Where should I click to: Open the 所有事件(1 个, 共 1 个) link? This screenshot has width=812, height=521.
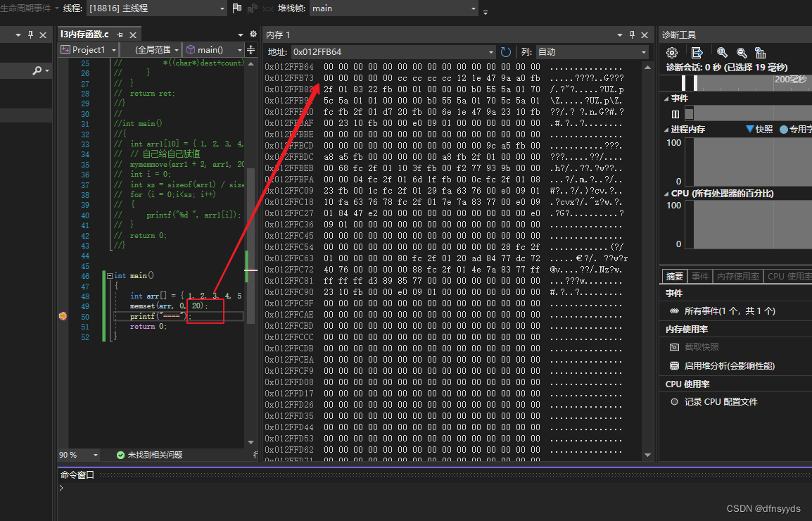click(730, 311)
